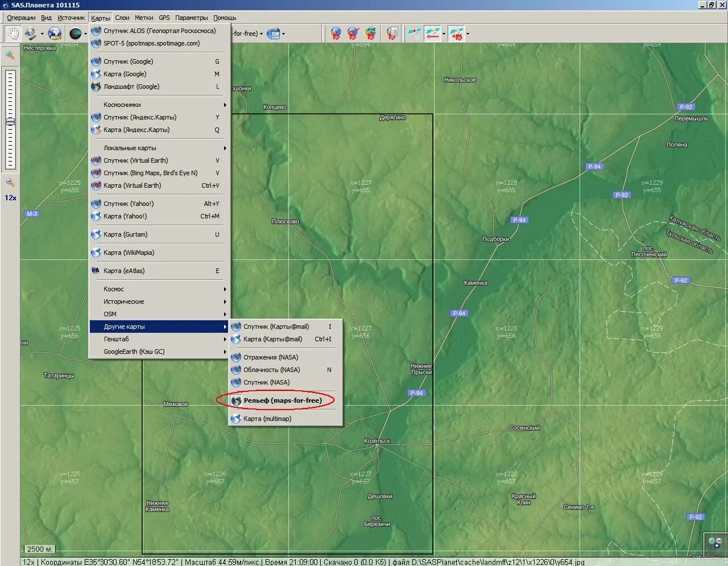Expand GoogleEarth (Кэш GC) submenu
This screenshot has width=728, height=566.
159,352
